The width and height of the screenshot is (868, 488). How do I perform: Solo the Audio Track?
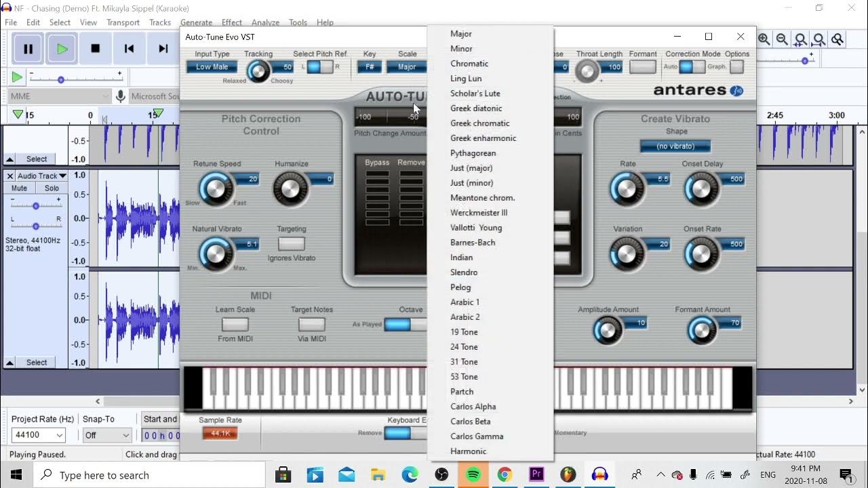point(52,188)
